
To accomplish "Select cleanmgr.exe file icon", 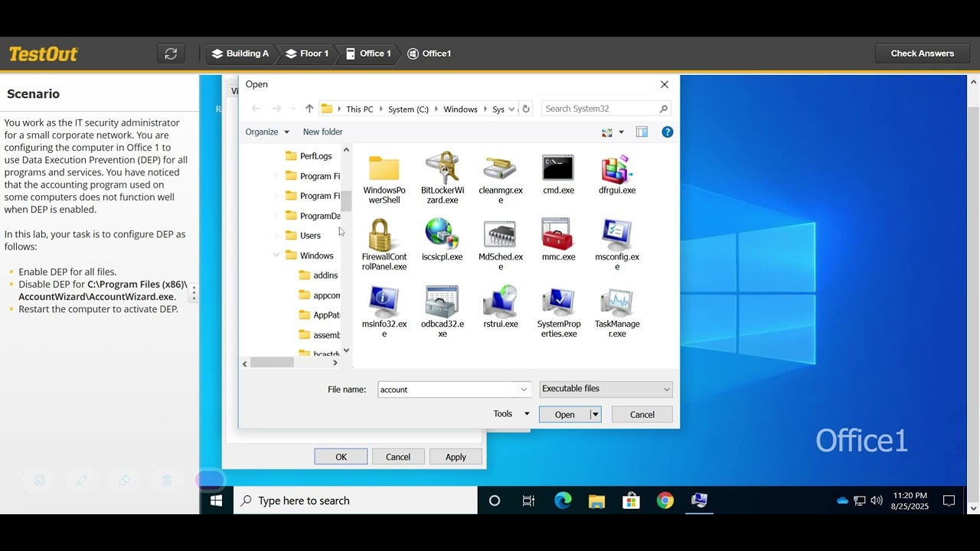I will click(500, 168).
